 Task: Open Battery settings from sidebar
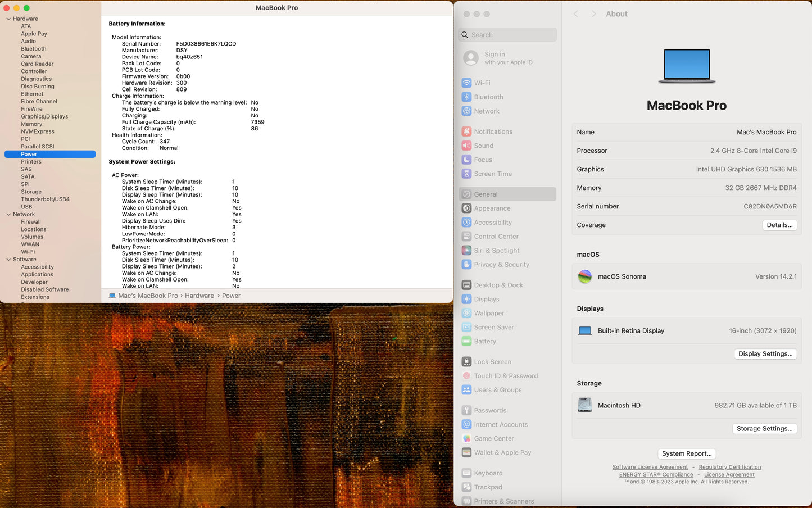pyautogui.click(x=484, y=341)
